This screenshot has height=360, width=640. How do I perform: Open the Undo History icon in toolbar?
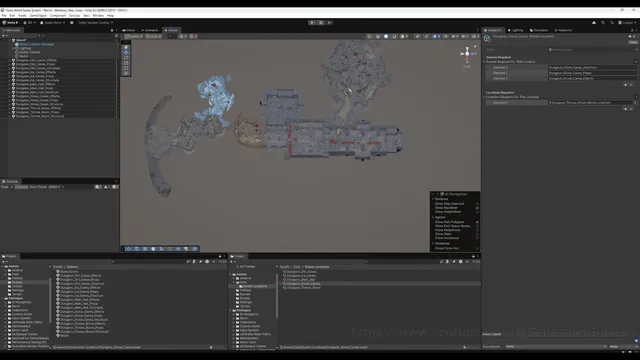(x=603, y=22)
